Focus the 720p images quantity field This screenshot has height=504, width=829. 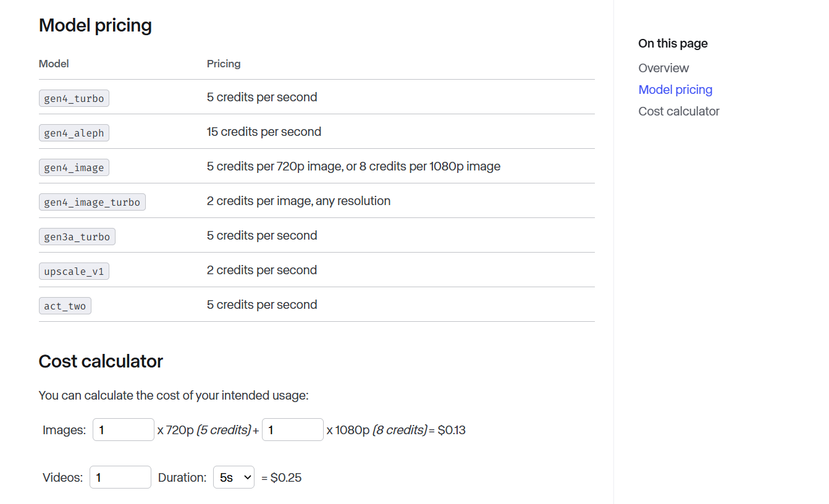coord(124,429)
